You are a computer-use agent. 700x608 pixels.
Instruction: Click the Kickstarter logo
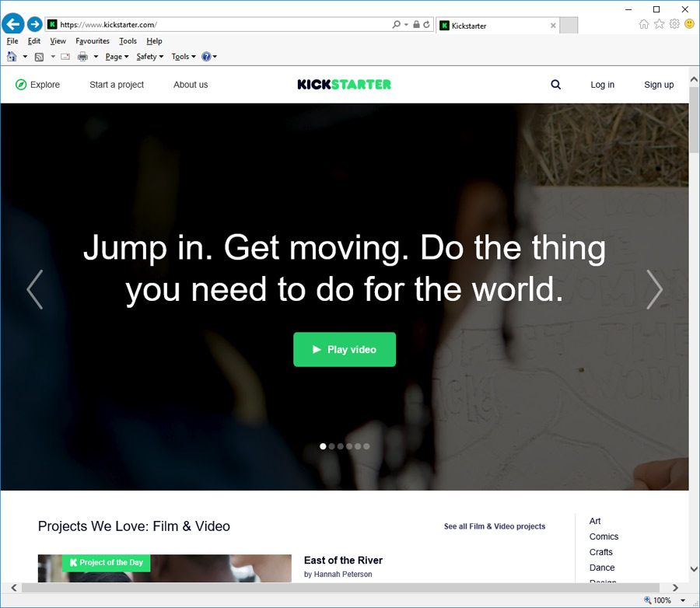(x=345, y=85)
